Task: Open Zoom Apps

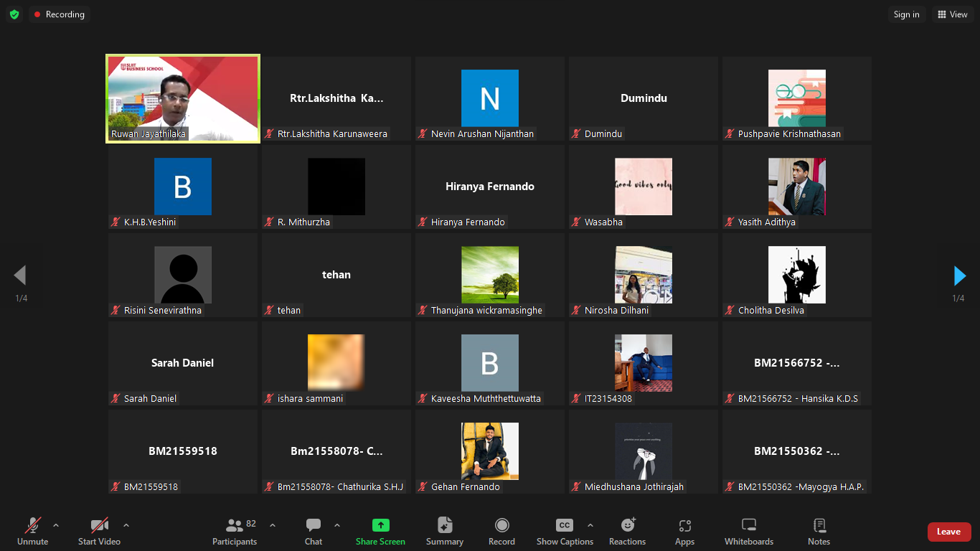Action: [684, 531]
